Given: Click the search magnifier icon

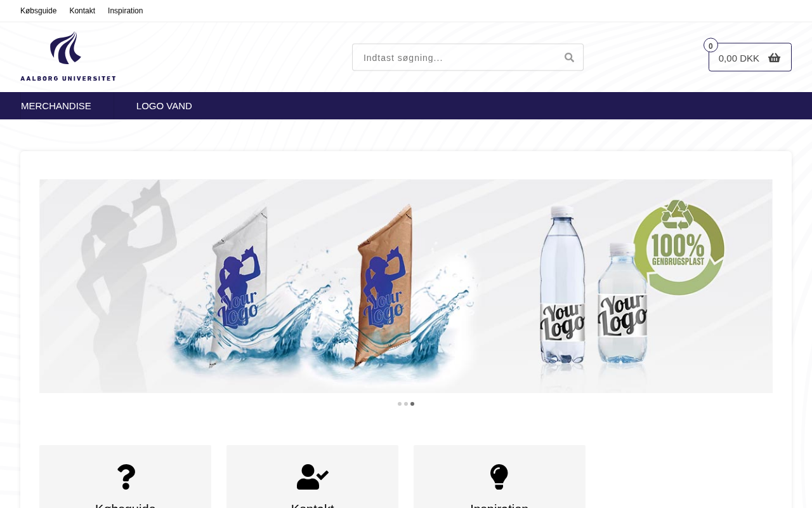Looking at the screenshot, I should pos(569,57).
